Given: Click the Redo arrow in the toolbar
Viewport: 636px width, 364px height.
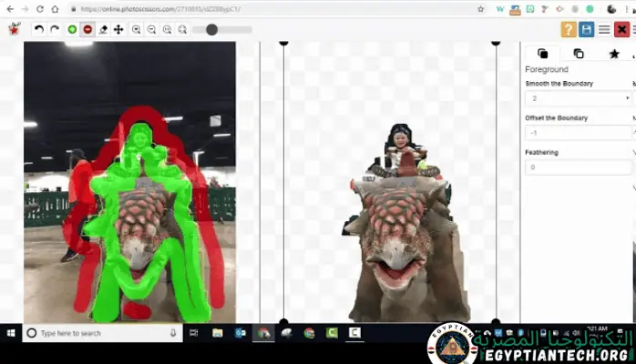Looking at the screenshot, I should [x=54, y=29].
